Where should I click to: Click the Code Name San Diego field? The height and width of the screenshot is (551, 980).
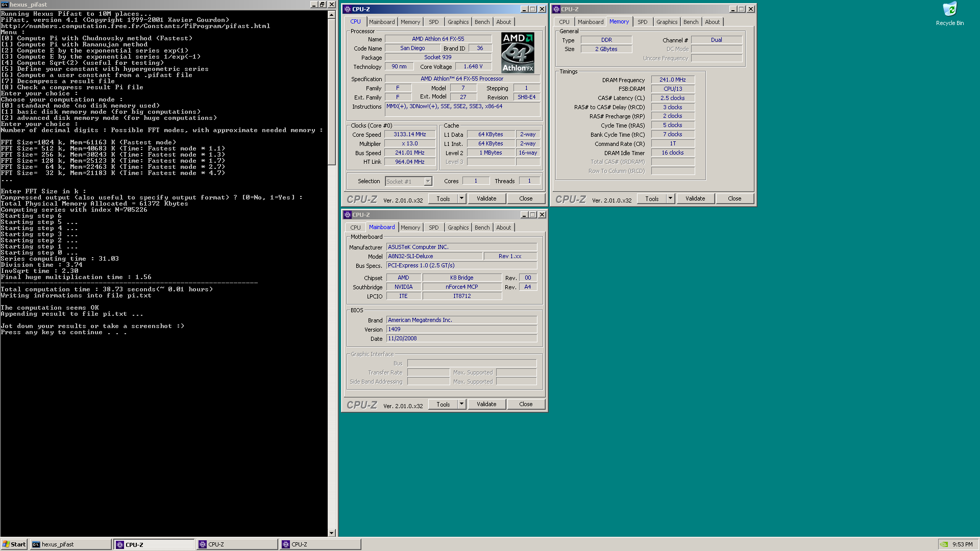coord(412,48)
